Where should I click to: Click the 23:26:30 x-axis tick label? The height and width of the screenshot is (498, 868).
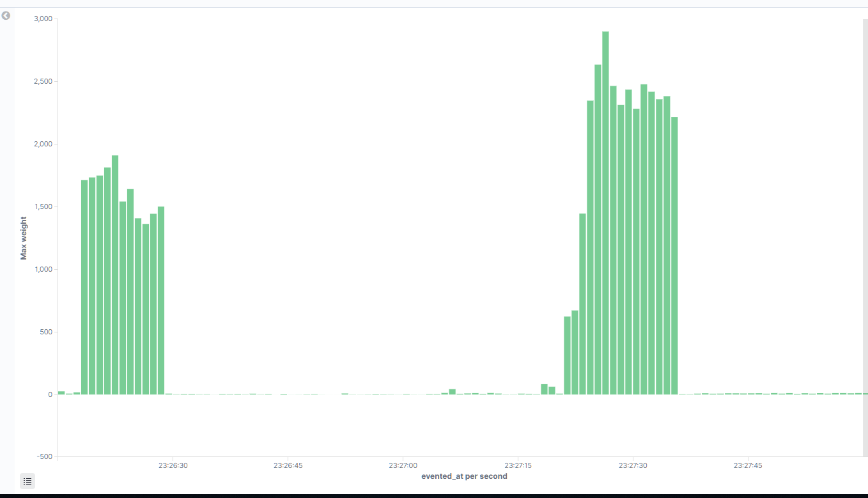pyautogui.click(x=173, y=465)
